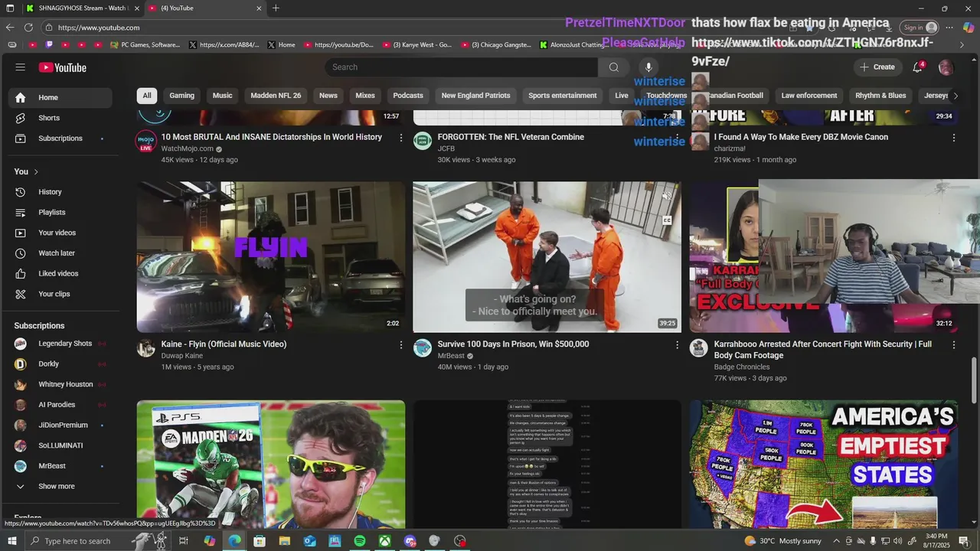Select the News filter chip
The height and width of the screenshot is (551, 980).
click(x=328, y=96)
